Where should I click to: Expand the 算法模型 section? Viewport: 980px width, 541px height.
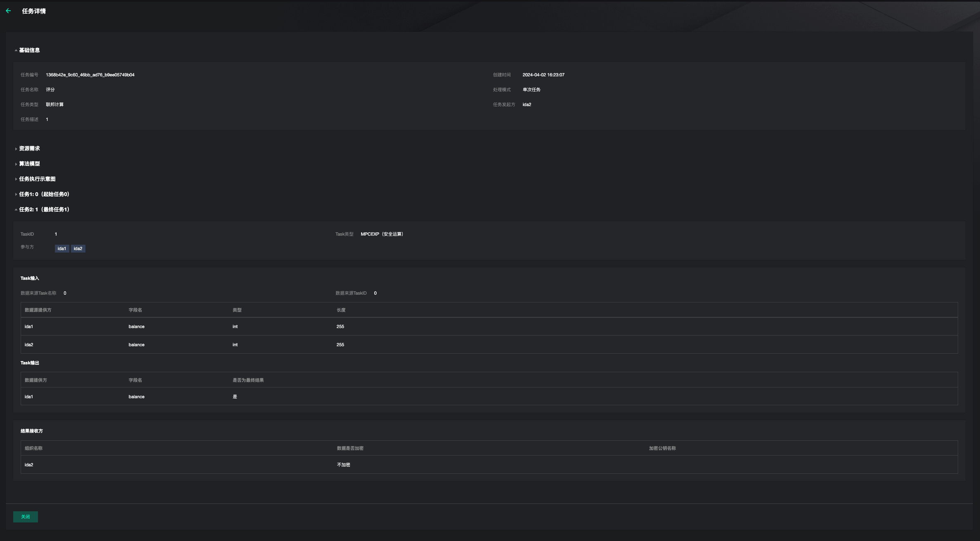(x=29, y=164)
